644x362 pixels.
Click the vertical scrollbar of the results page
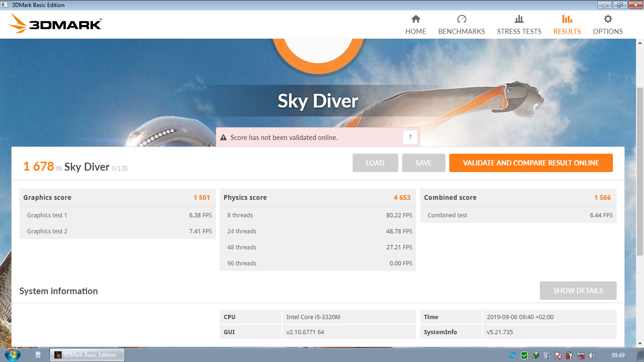click(x=640, y=172)
